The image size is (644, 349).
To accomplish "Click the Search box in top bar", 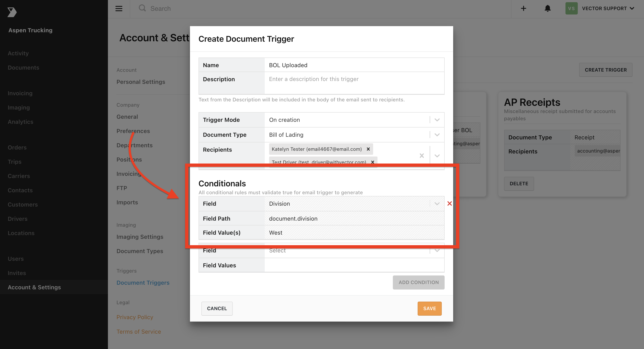I will click(x=320, y=9).
